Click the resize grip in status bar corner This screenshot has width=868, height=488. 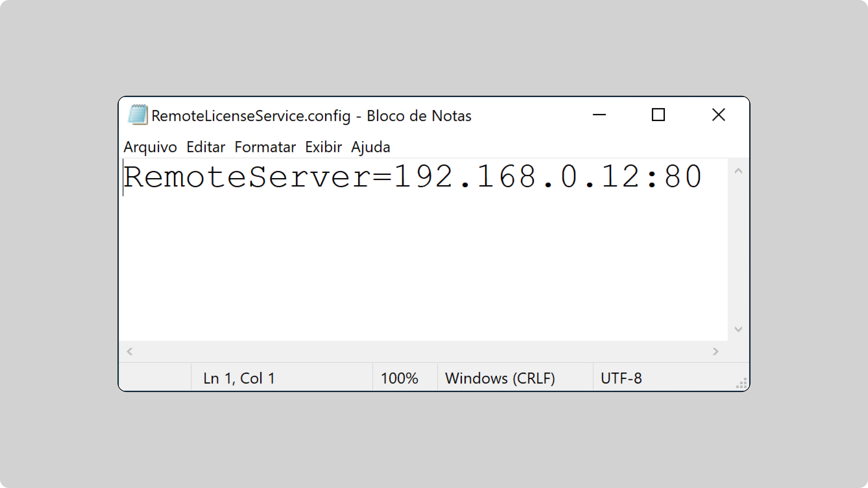pyautogui.click(x=742, y=384)
